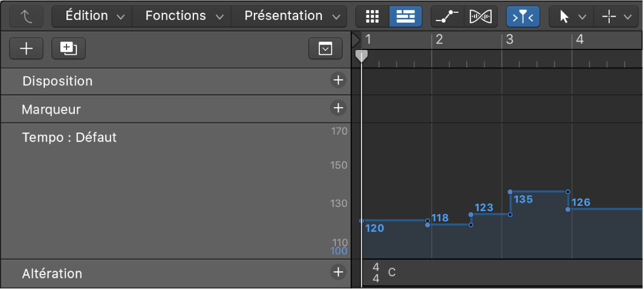Viewport: 644px width, 289px height.
Task: Add an Altération with plus icon
Action: (338, 272)
